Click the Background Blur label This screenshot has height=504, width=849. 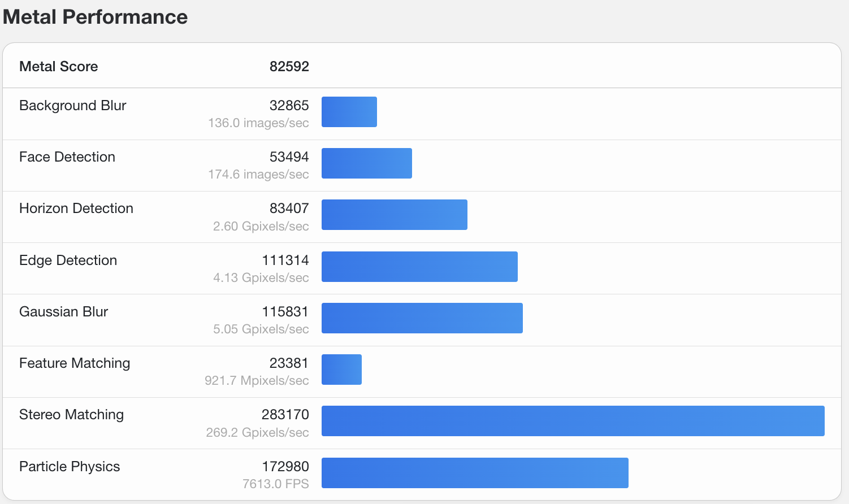point(72,105)
